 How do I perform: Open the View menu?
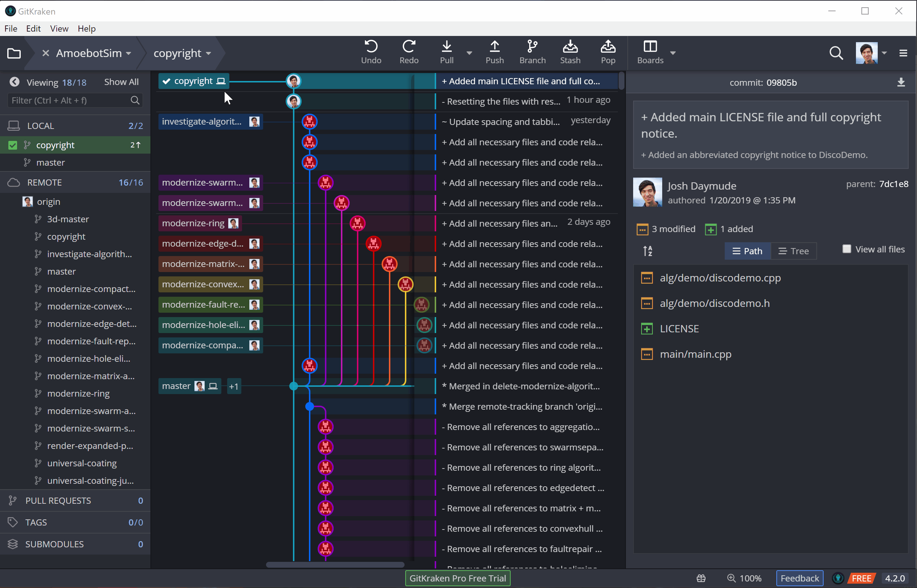coord(59,29)
